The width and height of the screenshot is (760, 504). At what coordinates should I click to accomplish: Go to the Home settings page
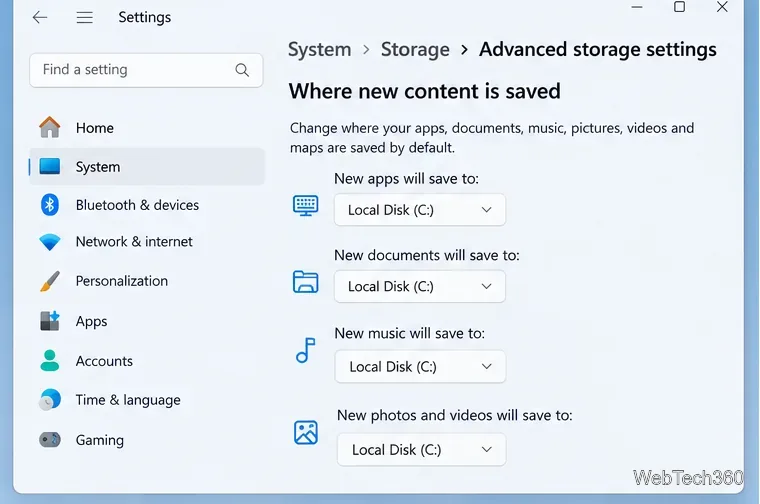click(146, 128)
